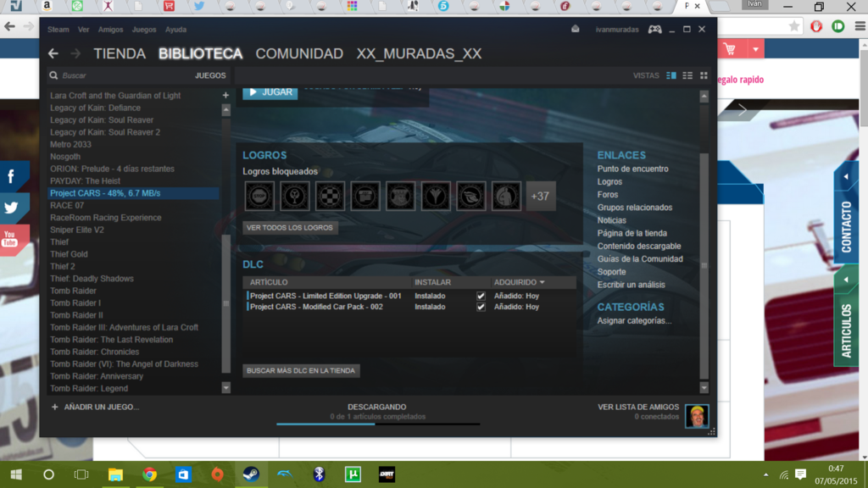Launch Big Picture mode via controller icon
Viewport: 868px width, 488px height.
[x=655, y=30]
